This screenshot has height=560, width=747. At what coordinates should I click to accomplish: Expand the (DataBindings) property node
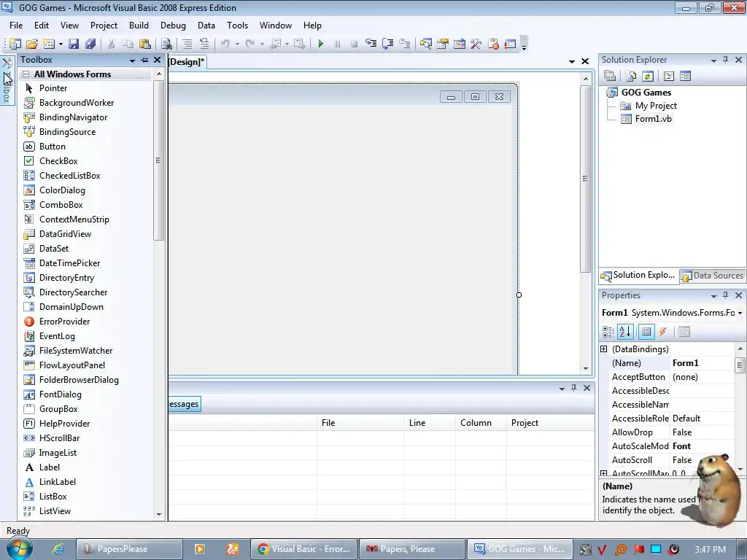pyautogui.click(x=603, y=349)
